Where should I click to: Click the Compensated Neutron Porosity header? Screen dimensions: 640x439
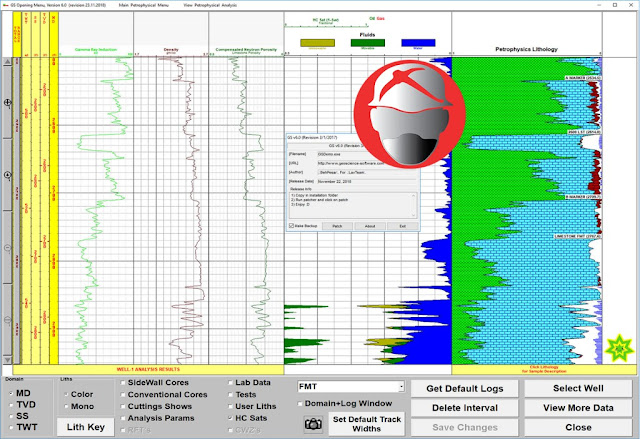tap(246, 50)
